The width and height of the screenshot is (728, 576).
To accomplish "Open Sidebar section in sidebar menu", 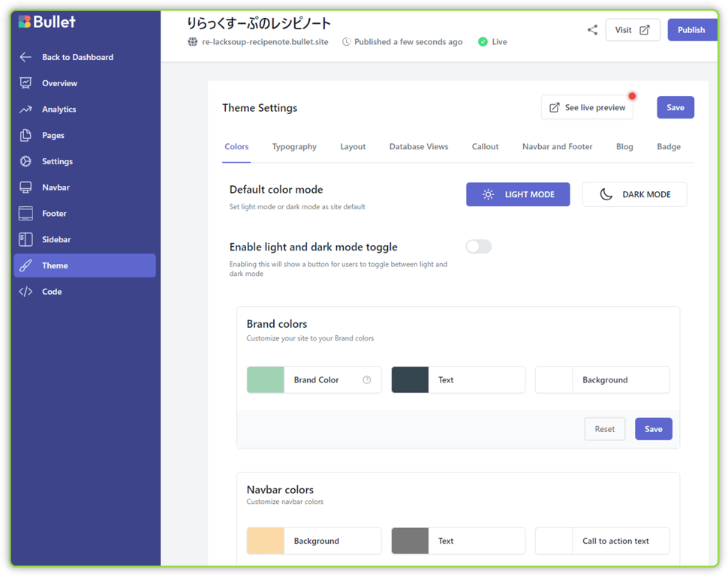I will pos(85,239).
